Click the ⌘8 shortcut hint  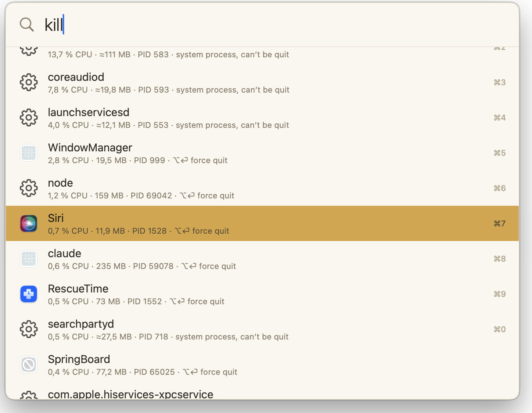(x=500, y=259)
